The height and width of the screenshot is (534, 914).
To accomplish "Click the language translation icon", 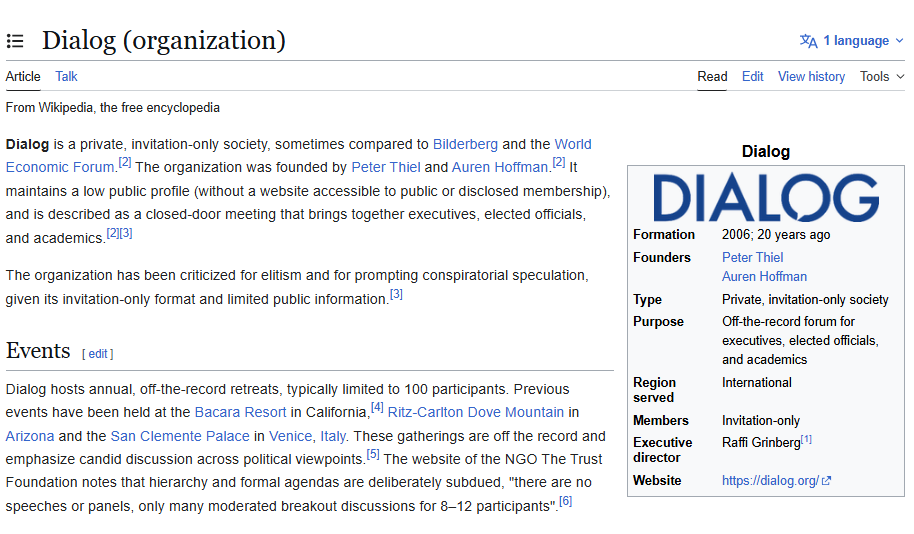I will coord(808,41).
